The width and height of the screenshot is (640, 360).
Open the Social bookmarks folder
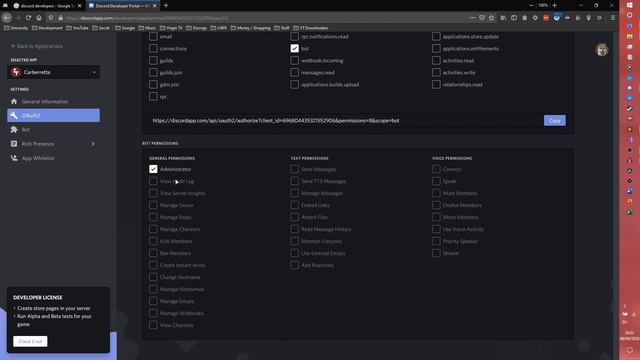coord(101,28)
